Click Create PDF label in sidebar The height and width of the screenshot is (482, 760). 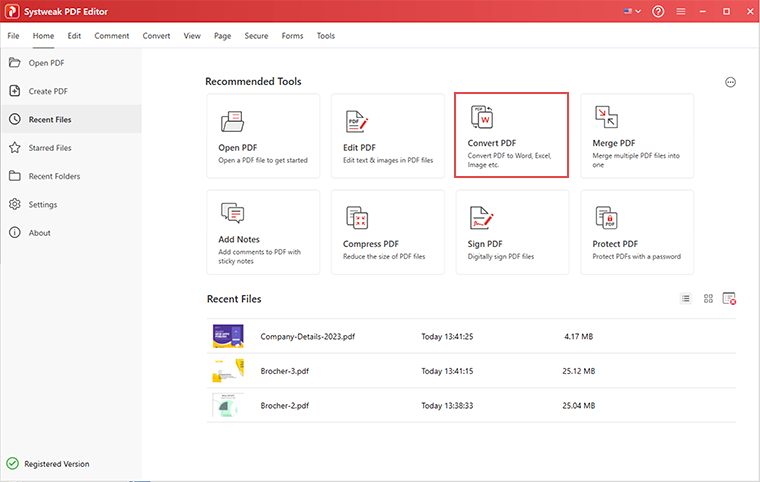(x=48, y=91)
